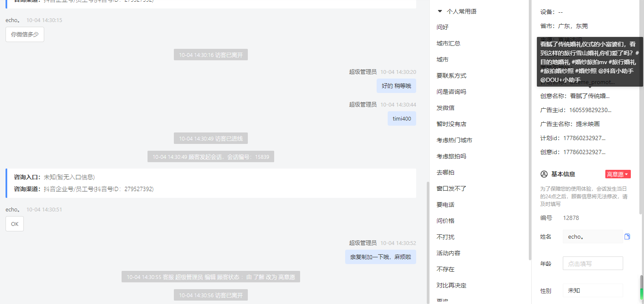This screenshot has width=644, height=304.
Task: Click the agent message timi400
Action: click(x=402, y=118)
